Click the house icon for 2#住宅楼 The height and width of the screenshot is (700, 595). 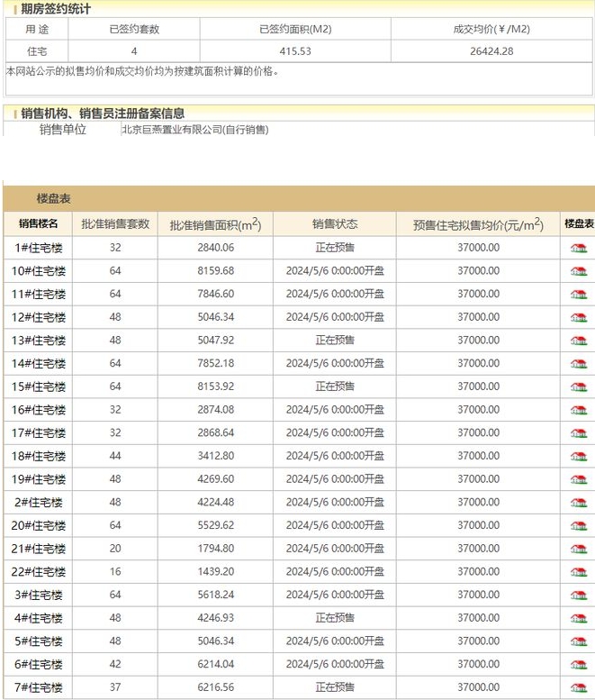(x=578, y=503)
